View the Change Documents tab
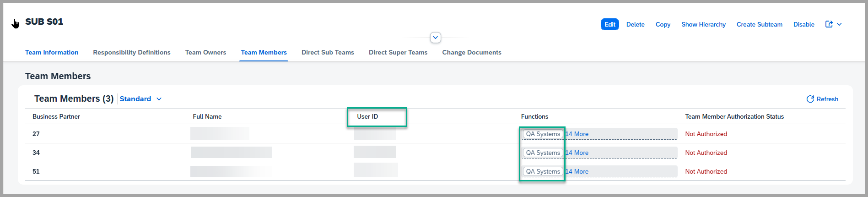This screenshot has height=197, width=868. click(x=472, y=52)
